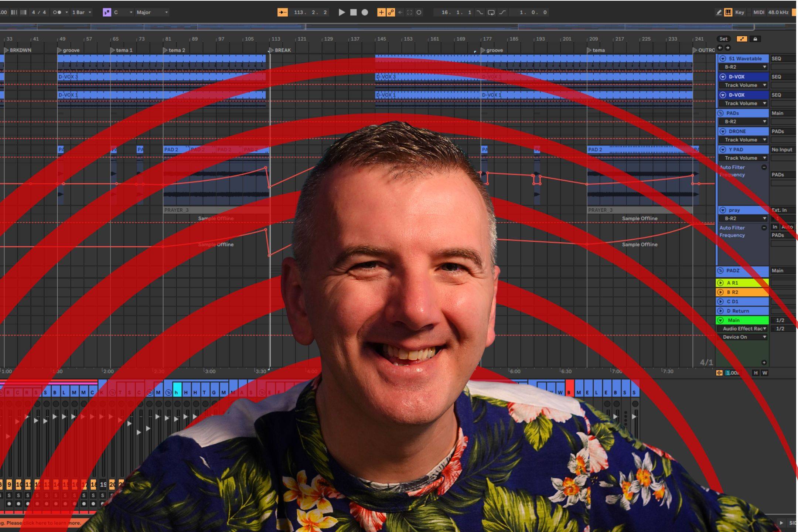Click the Set locator button
This screenshot has width=798, height=532.
pos(723,39)
